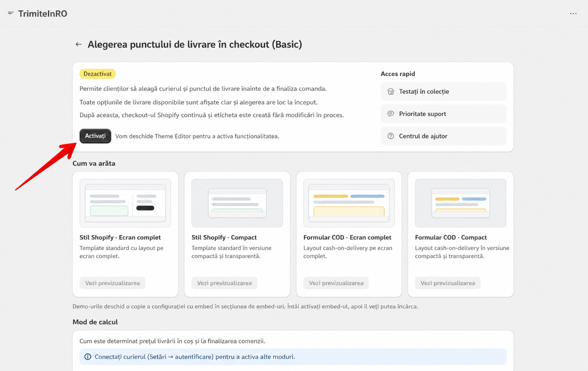The height and width of the screenshot is (371, 588).
Task: Click the Formular COD · Ecran complet title
Action: tap(347, 238)
